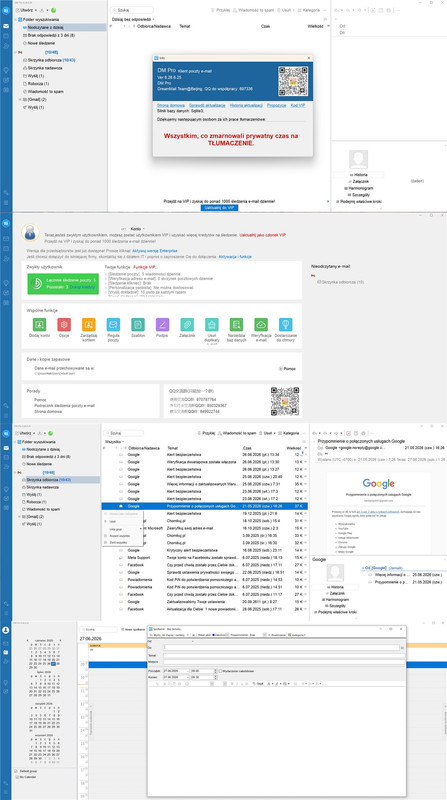447x800 pixels.
Task: Open Podręcznik śledzenia poczty e-mail under Porady
Action: click(64, 405)
